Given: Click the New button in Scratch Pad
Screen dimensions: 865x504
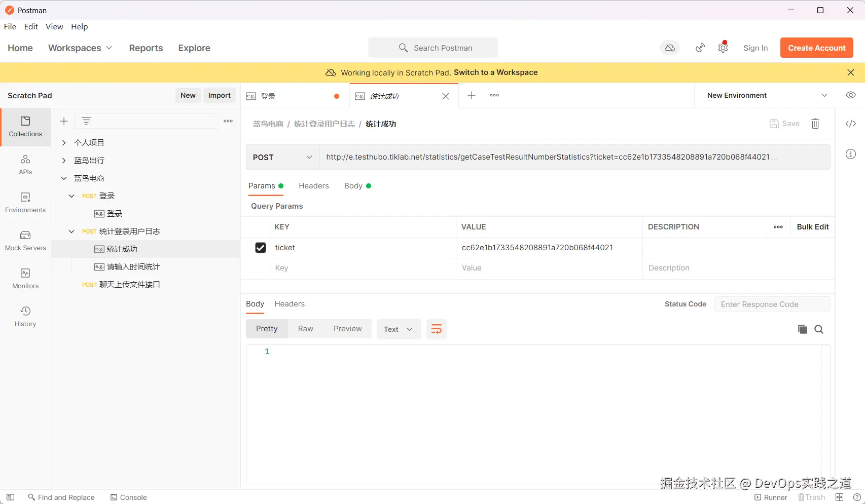Looking at the screenshot, I should [188, 95].
